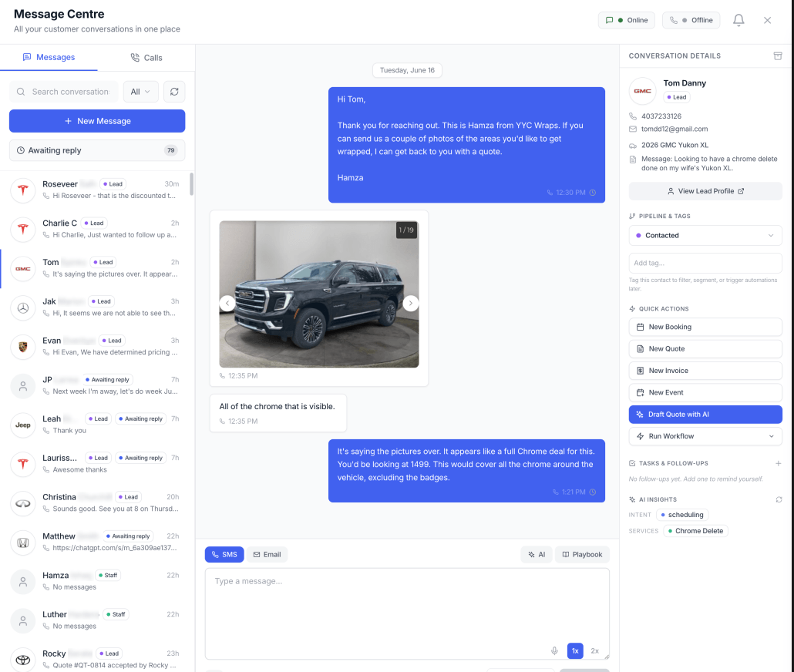The image size is (794, 672).
Task: Click the microphone voice input icon
Action: click(x=554, y=650)
